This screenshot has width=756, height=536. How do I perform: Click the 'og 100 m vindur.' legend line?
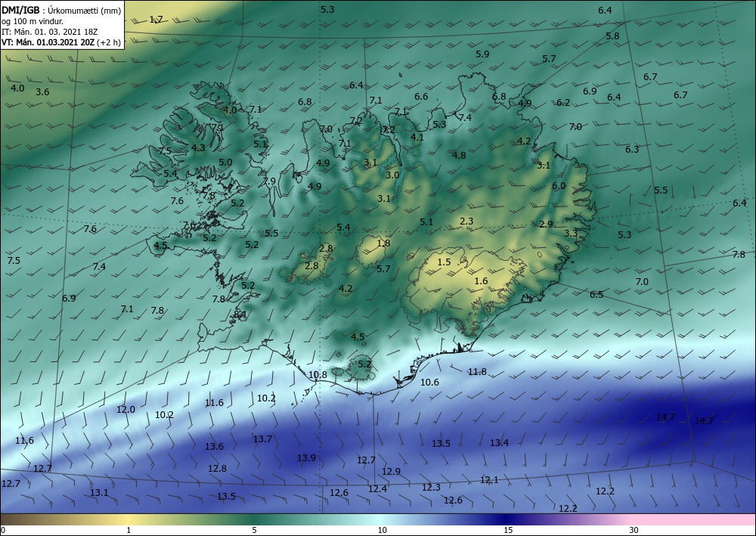click(33, 21)
